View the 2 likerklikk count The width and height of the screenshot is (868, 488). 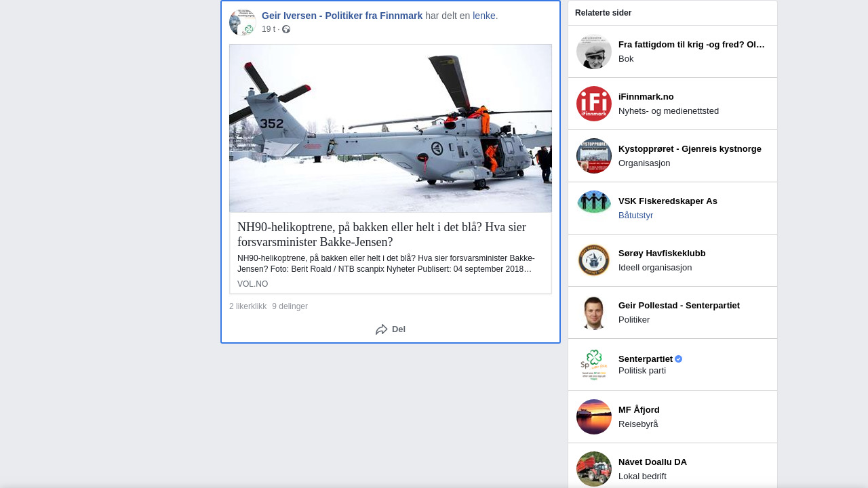(248, 306)
